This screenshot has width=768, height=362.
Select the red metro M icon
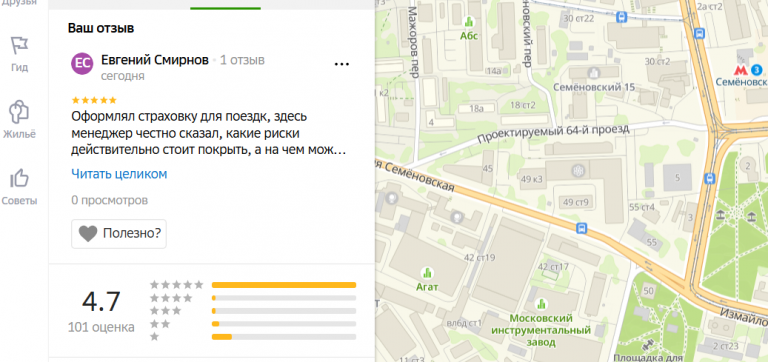[740, 69]
